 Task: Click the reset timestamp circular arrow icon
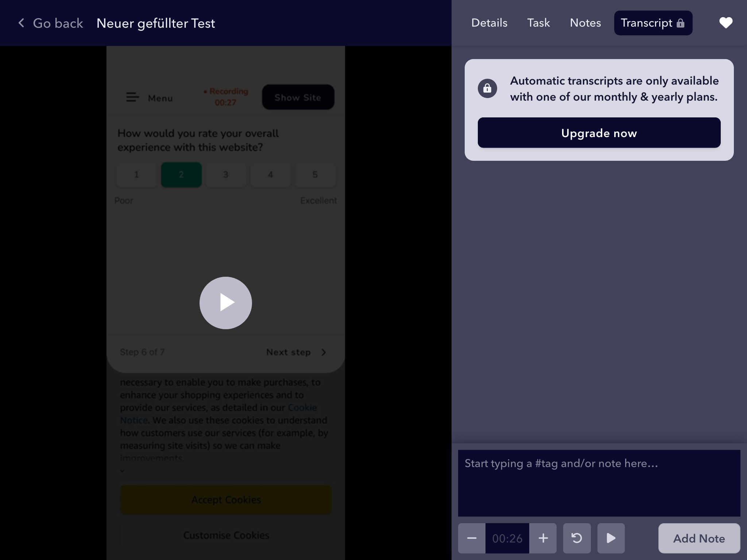tap(577, 538)
